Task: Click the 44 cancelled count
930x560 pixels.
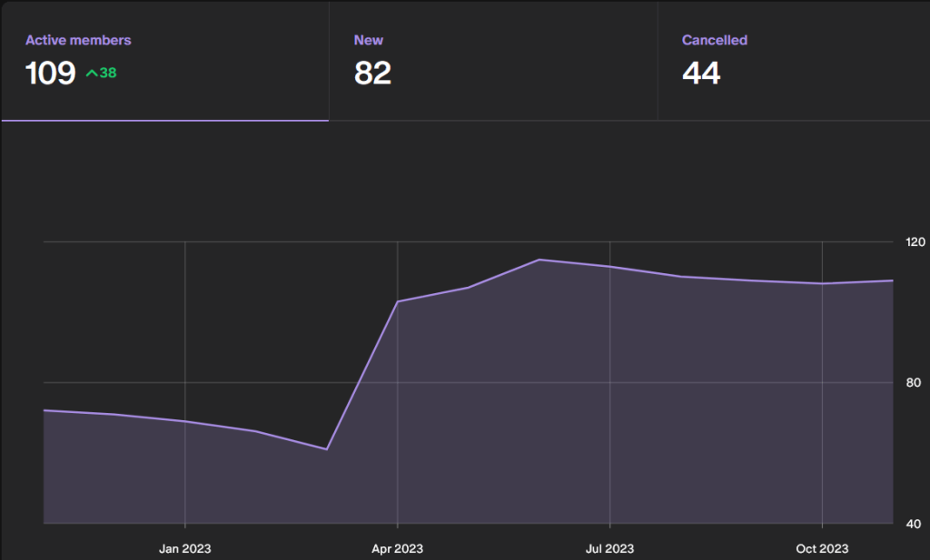Action: coord(701,74)
